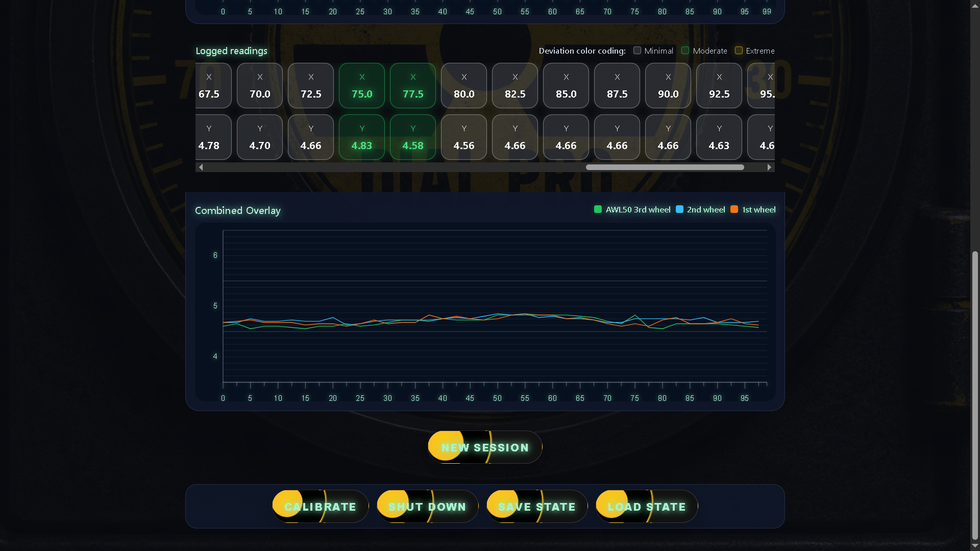Click the Logged readings heading
This screenshot has width=980, height=551.
pyautogui.click(x=232, y=51)
